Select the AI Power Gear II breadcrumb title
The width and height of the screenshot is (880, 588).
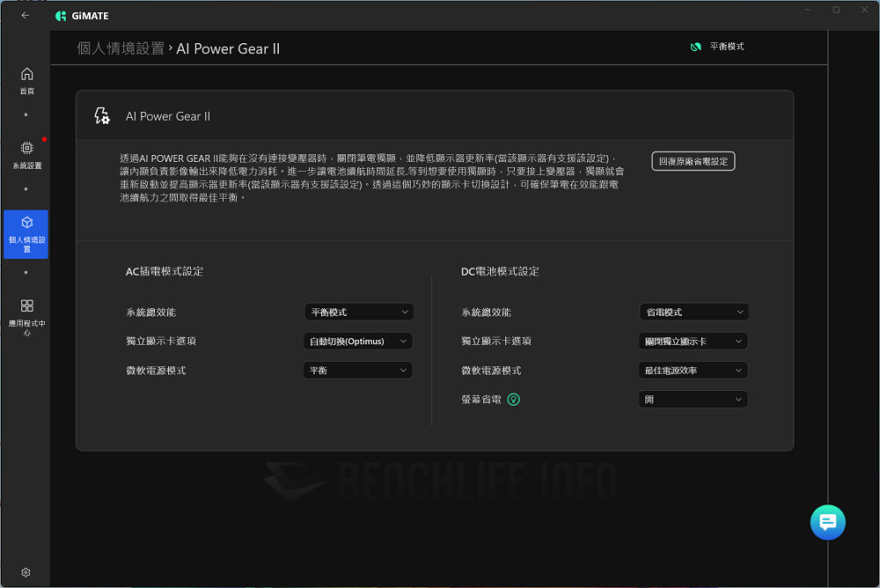pos(228,49)
